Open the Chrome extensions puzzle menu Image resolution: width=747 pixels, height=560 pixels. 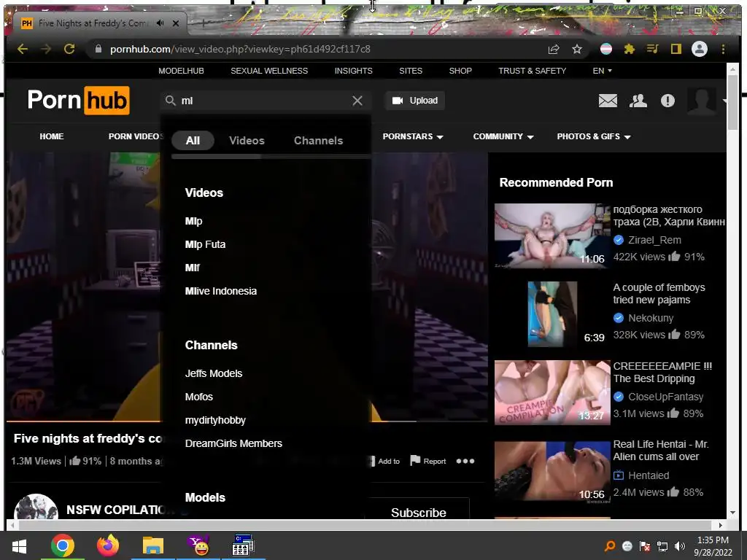pyautogui.click(x=630, y=49)
